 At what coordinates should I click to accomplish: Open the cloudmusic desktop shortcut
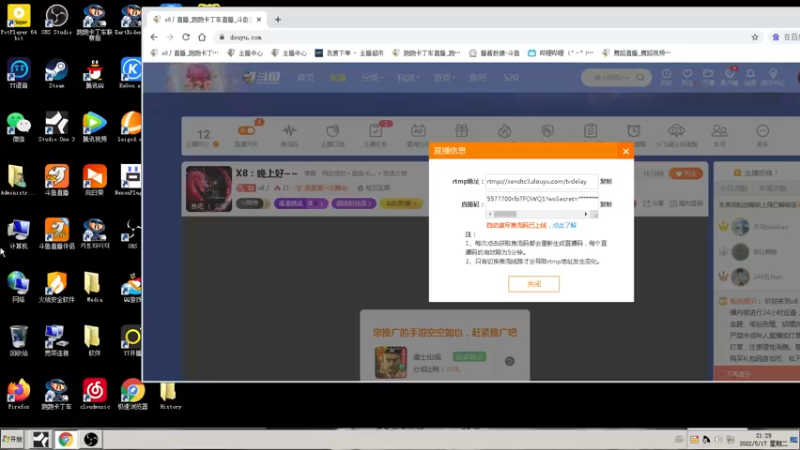click(94, 395)
